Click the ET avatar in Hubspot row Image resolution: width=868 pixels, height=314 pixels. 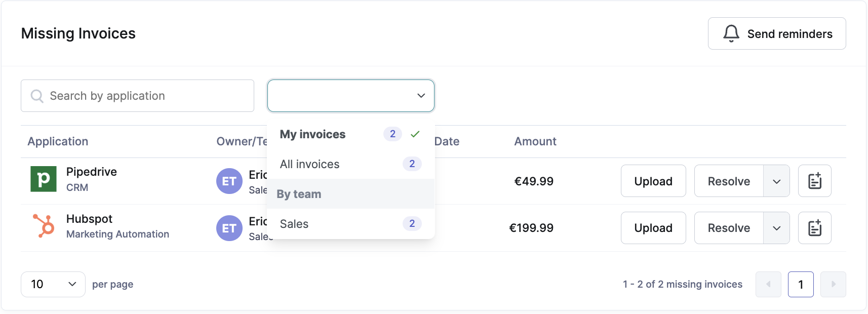coord(229,228)
